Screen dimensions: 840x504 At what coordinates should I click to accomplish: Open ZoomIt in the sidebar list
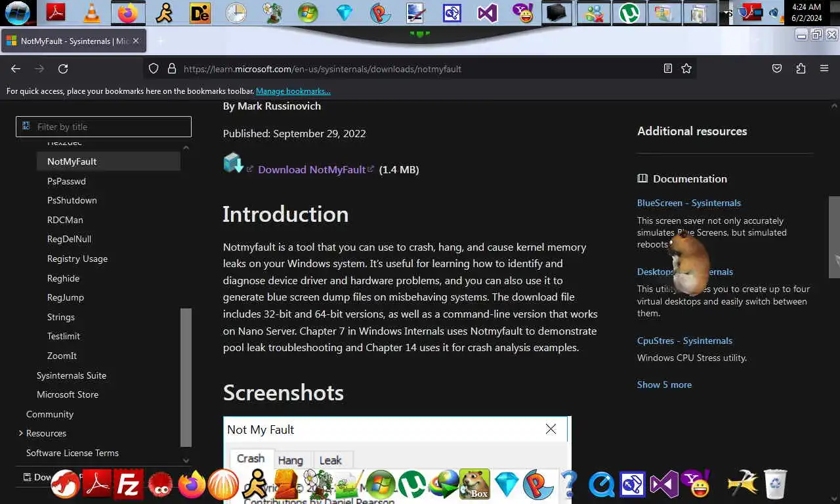pyautogui.click(x=62, y=356)
